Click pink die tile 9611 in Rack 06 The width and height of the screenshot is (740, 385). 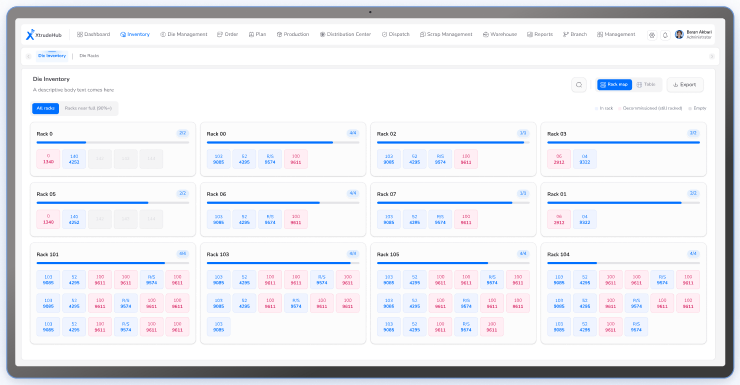[296, 219]
